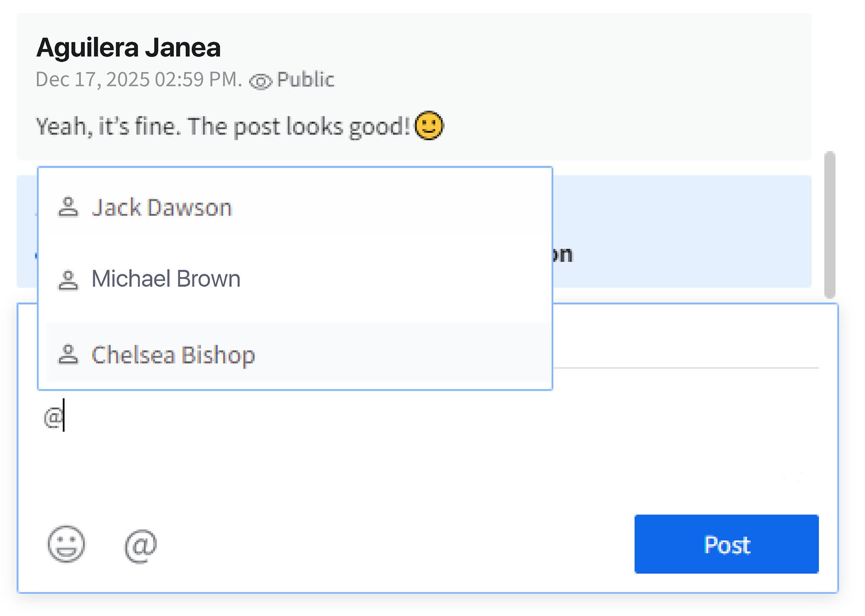
Task: Click the typed @ character in the editor
Action: 53,417
